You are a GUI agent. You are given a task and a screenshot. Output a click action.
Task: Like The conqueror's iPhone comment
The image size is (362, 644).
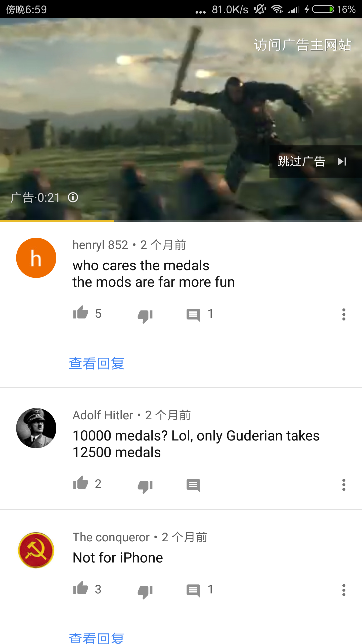click(80, 588)
